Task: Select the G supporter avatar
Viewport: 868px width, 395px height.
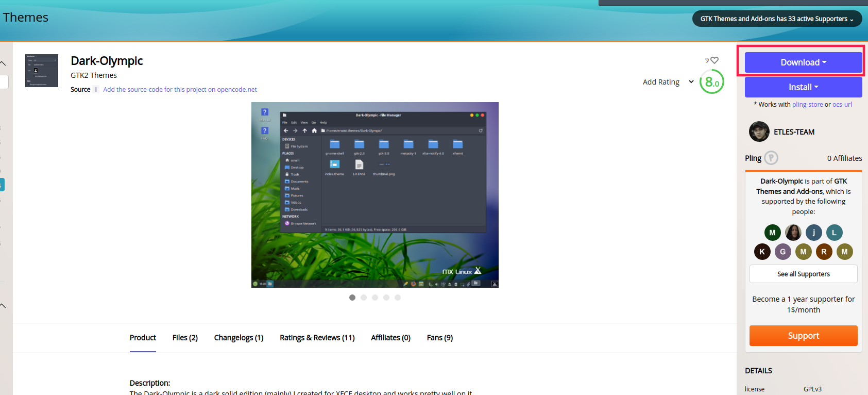Action: (783, 252)
